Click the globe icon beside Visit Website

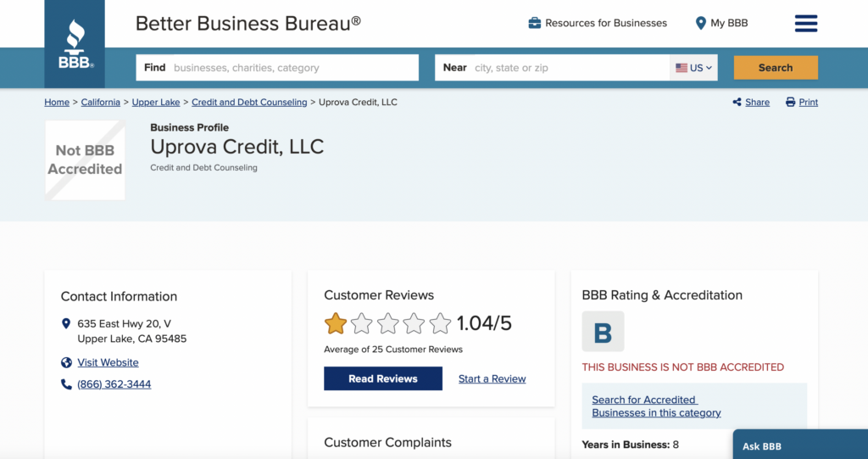click(x=66, y=362)
